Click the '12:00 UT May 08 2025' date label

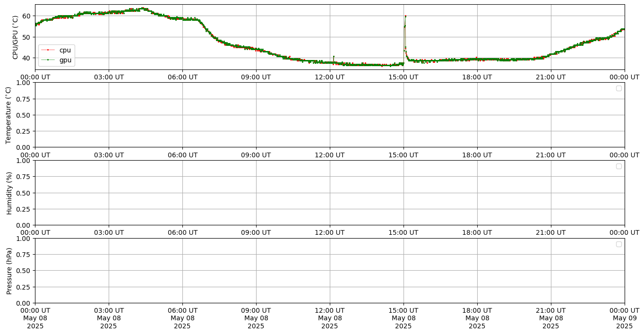point(330,318)
